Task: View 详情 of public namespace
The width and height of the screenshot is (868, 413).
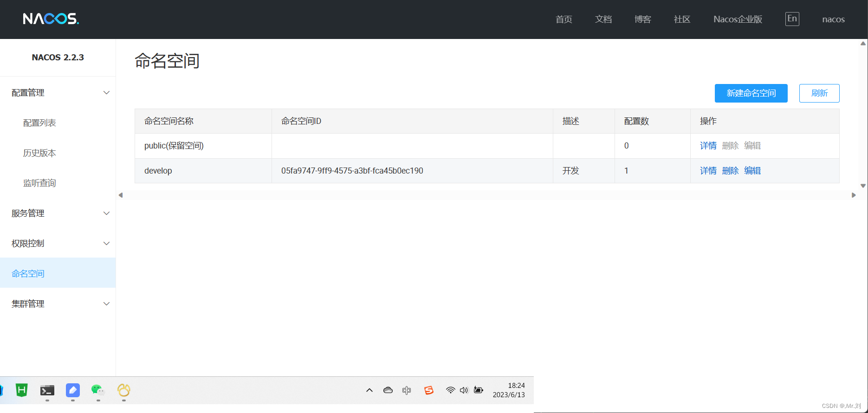Action: [708, 146]
